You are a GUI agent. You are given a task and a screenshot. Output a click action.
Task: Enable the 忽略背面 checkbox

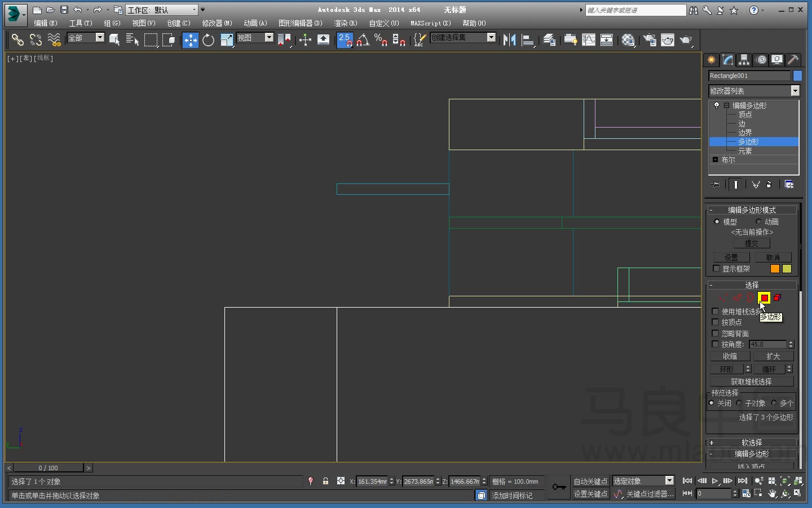716,334
